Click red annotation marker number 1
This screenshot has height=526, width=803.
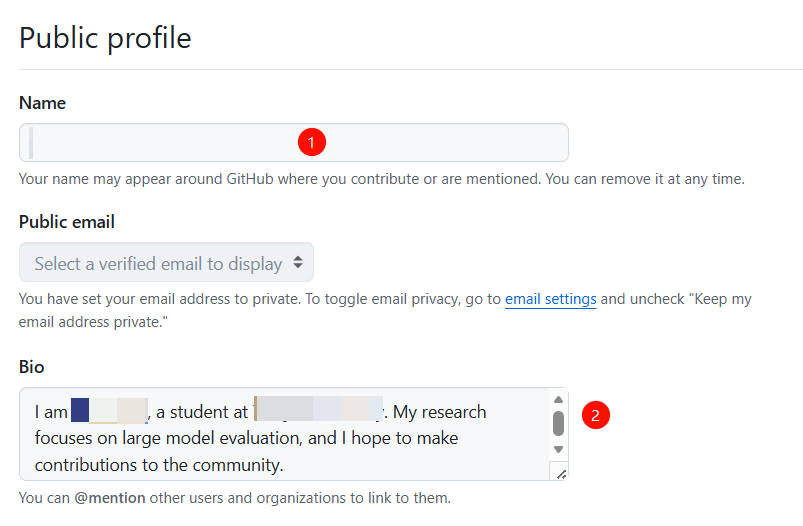311,143
